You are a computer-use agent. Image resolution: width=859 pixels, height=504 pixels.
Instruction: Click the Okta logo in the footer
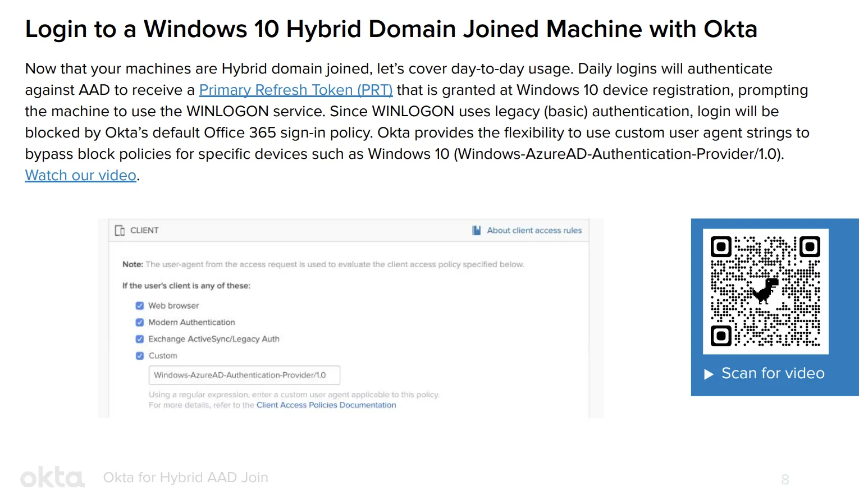coord(52,477)
